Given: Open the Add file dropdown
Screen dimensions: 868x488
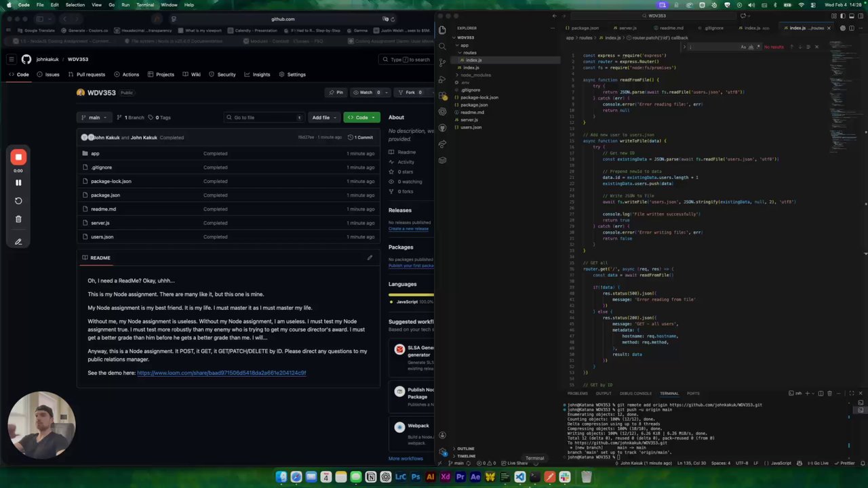Looking at the screenshot, I should click(323, 117).
